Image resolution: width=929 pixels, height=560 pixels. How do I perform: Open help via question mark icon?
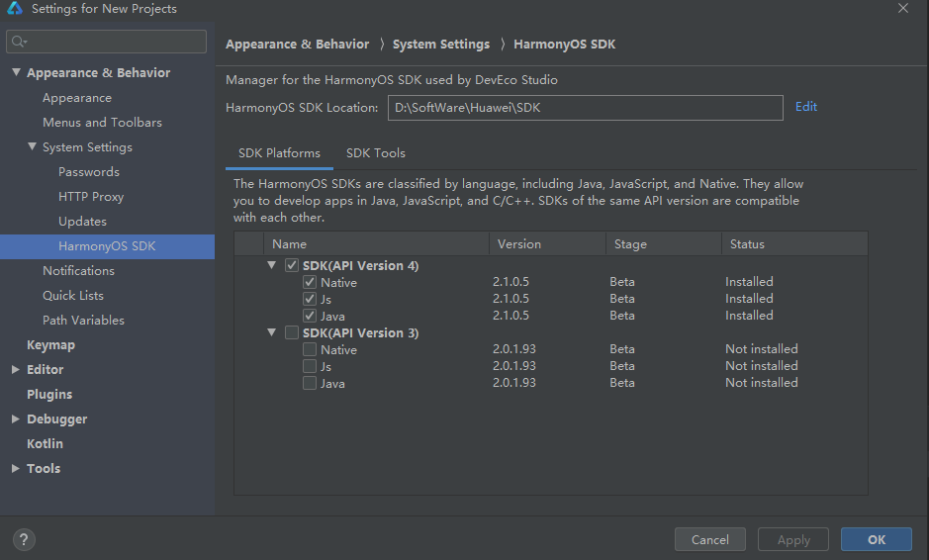point(24,539)
